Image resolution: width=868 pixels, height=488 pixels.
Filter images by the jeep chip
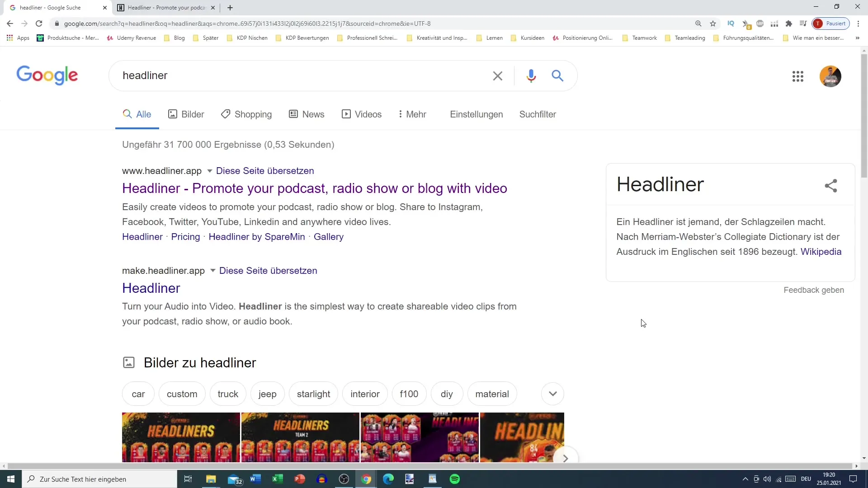[x=267, y=394]
